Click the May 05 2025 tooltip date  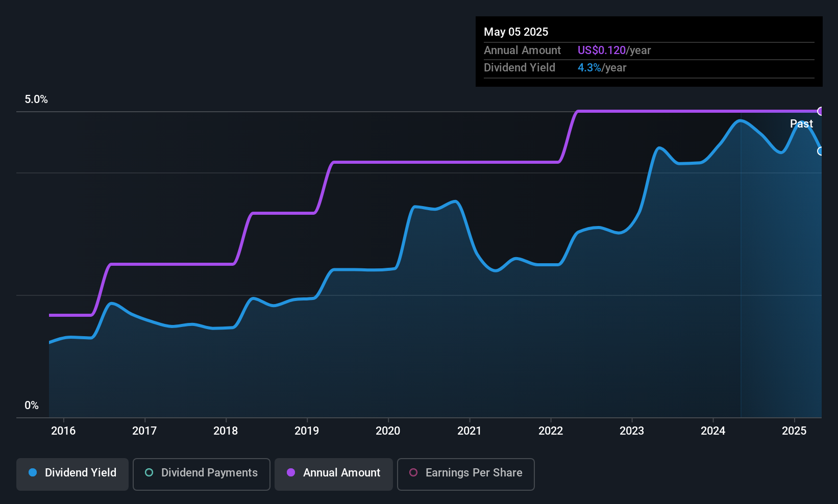click(516, 32)
